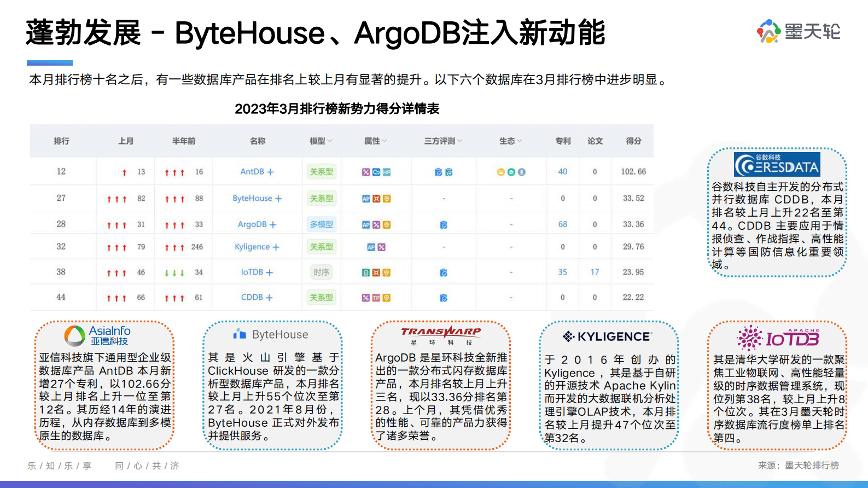Open the AntDB database name link
This screenshot has height=488, width=868.
coord(252,172)
